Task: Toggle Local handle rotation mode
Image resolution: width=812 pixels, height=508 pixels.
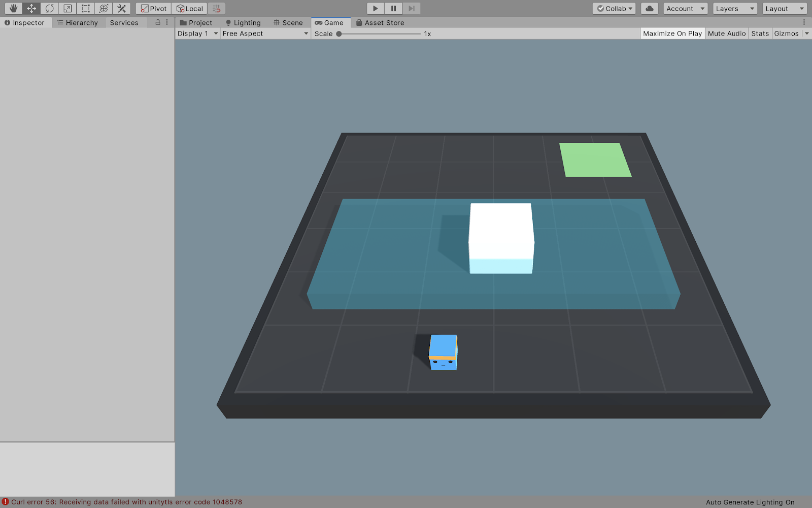Action: pyautogui.click(x=189, y=8)
